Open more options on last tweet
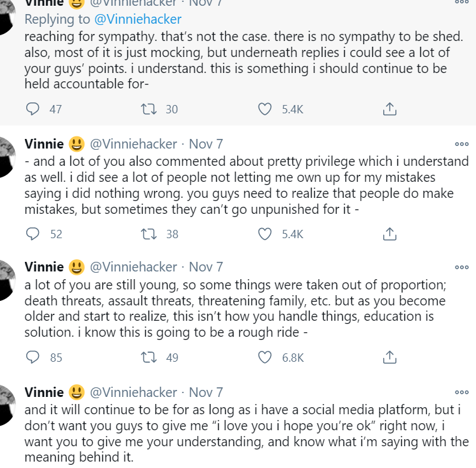Image resolution: width=476 pixels, height=468 pixels. pyautogui.click(x=462, y=392)
